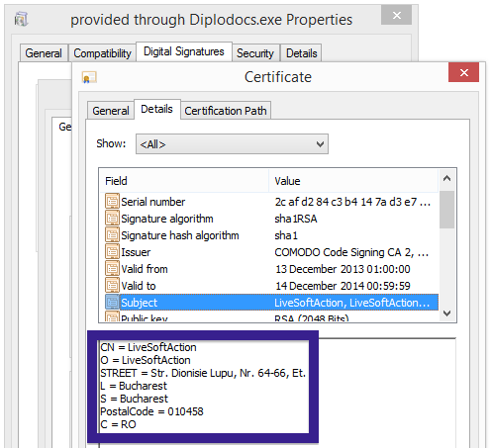Switch to Certificate General tab
This screenshot has width=491, height=448.
coord(111,111)
